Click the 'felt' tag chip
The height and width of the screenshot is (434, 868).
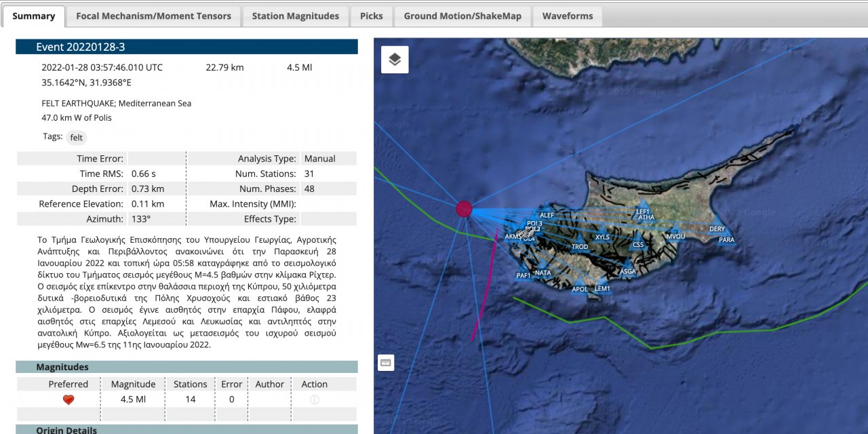(x=77, y=138)
